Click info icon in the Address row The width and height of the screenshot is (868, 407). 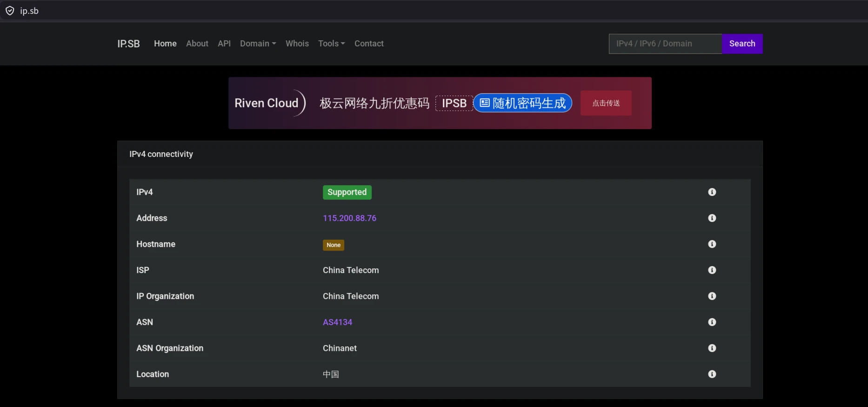click(x=712, y=218)
